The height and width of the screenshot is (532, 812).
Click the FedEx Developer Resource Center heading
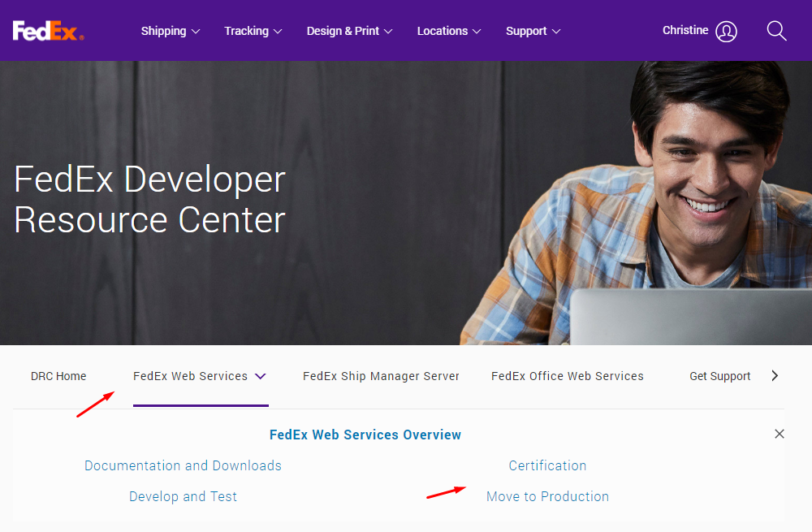click(149, 200)
